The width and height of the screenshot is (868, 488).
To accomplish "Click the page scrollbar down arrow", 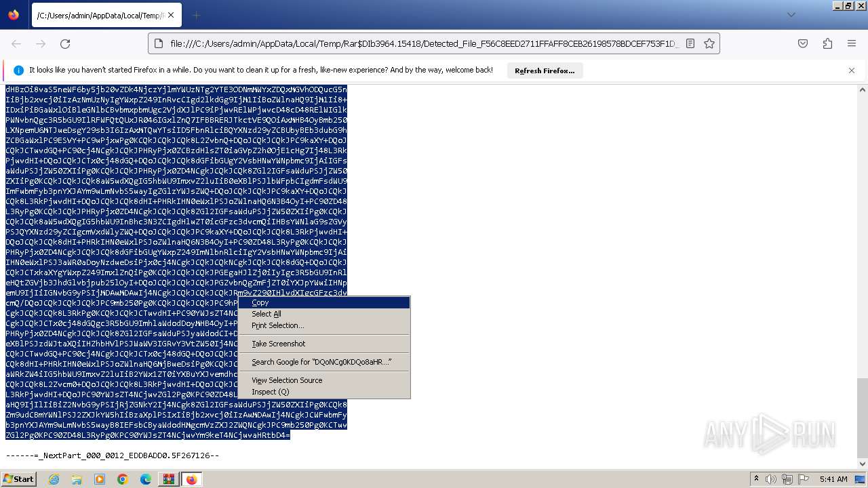I will [x=862, y=464].
